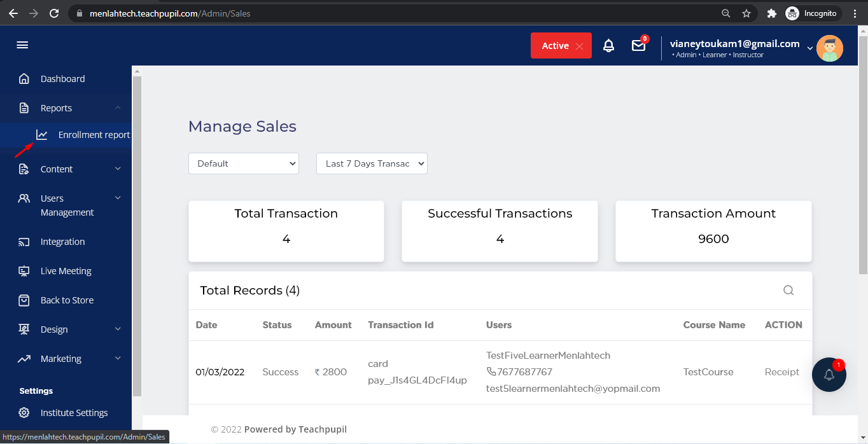Open the mail inbox envelope icon

click(638, 46)
